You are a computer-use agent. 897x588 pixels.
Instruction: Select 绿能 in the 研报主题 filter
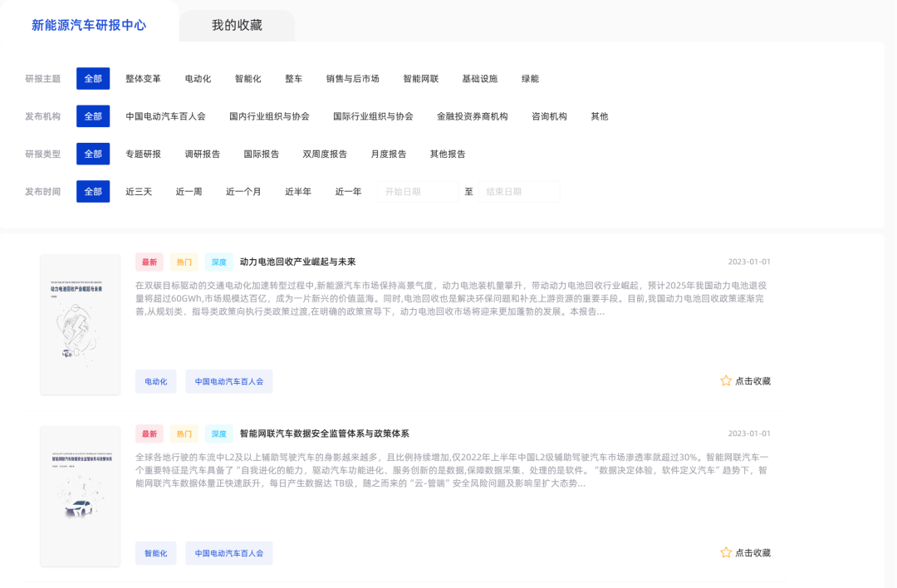(530, 79)
